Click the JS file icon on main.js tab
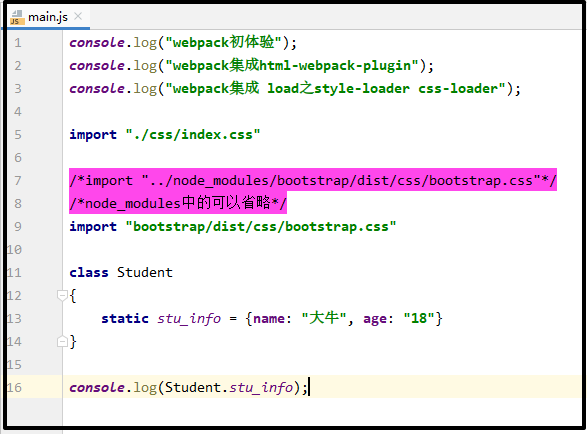 (x=17, y=17)
